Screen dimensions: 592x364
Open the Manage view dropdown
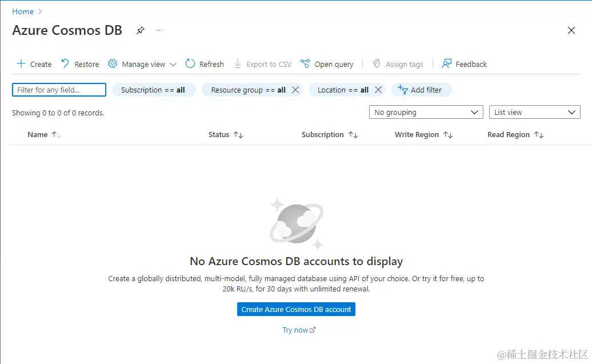142,64
